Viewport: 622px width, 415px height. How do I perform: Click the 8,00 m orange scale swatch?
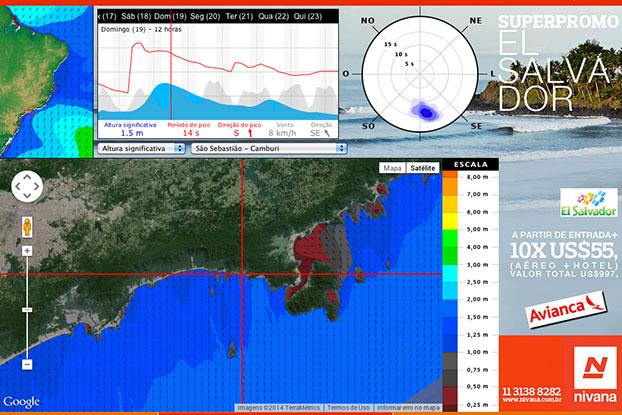point(450,175)
